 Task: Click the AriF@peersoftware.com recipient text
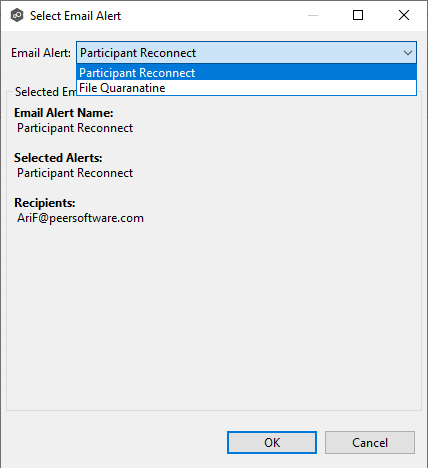pyautogui.click(x=80, y=218)
